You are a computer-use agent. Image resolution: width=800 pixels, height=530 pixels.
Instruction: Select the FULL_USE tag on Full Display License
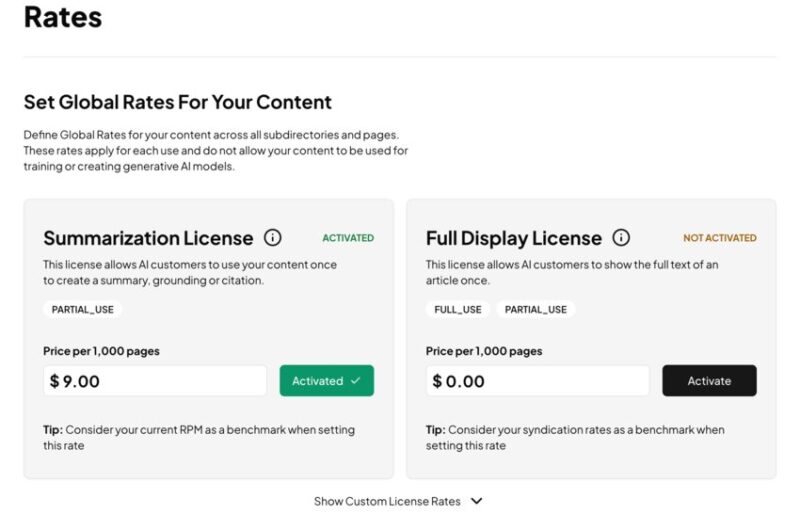(x=458, y=310)
